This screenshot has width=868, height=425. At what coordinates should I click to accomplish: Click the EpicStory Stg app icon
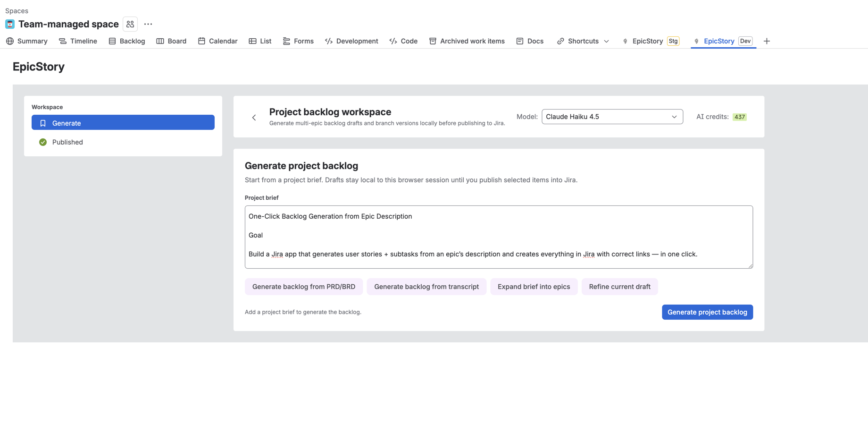(625, 41)
